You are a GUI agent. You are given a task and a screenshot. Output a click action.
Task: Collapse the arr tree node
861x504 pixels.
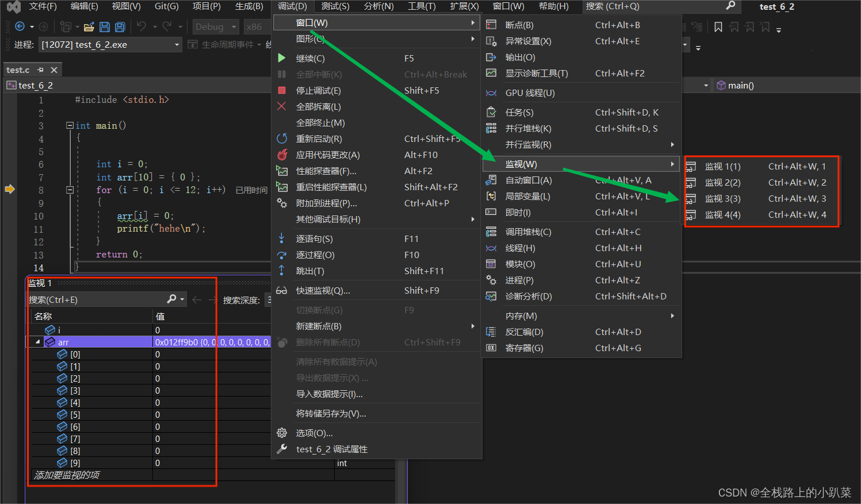coord(38,342)
